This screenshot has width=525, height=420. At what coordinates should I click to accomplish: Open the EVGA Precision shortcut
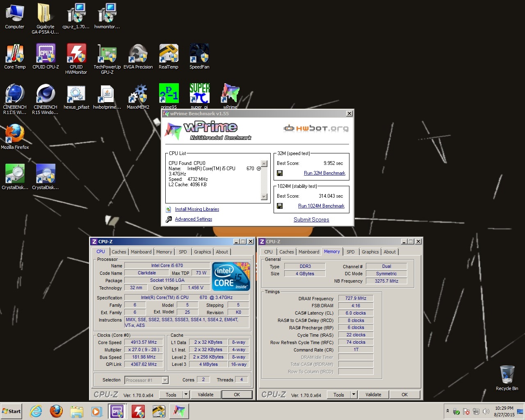click(138, 56)
